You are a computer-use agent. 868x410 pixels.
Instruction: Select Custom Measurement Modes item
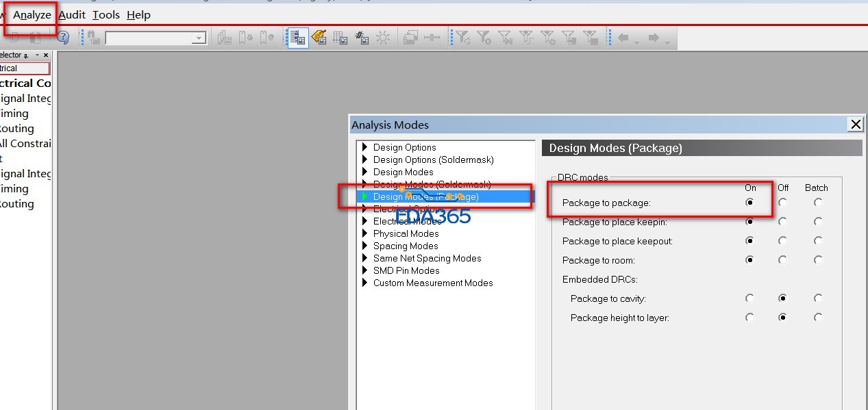(x=433, y=283)
